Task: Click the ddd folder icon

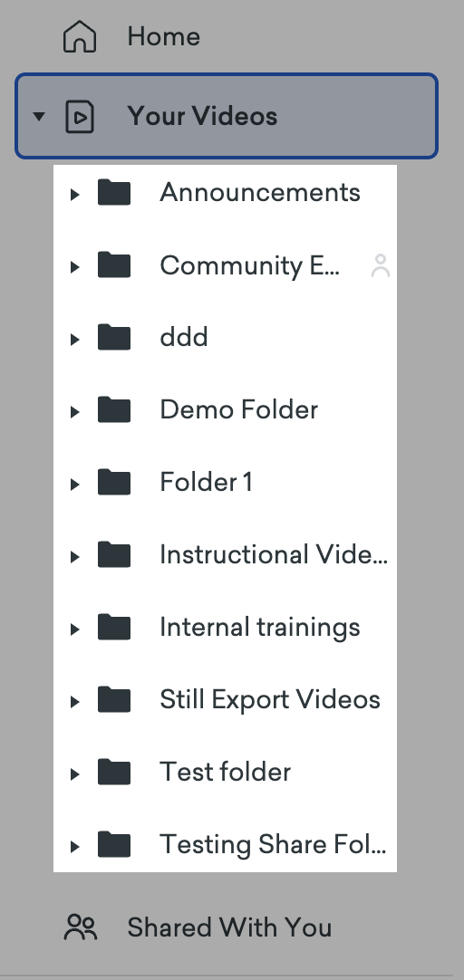Action: [114, 337]
